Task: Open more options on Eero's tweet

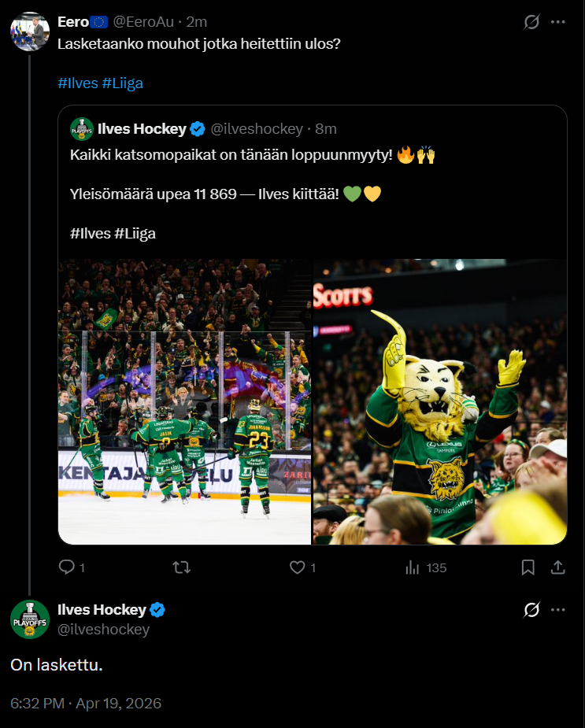Action: tap(558, 22)
